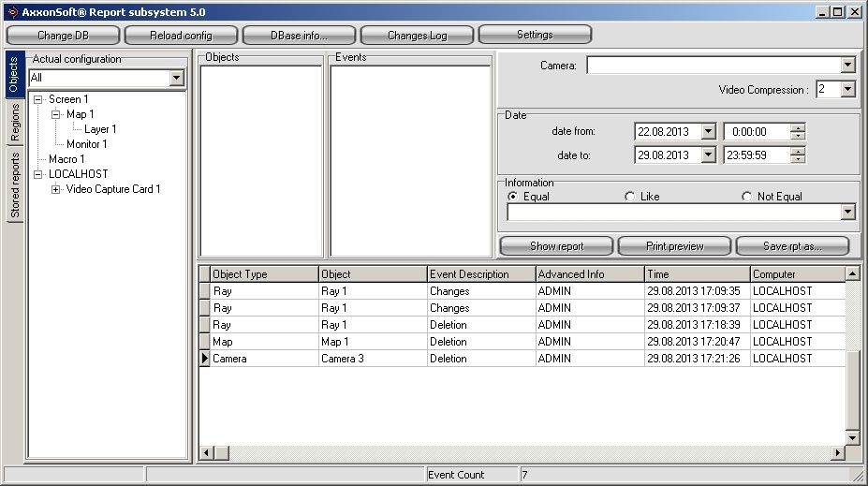This screenshot has height=486, width=868.
Task: Choose the Not Equal radio option
Action: tap(746, 197)
